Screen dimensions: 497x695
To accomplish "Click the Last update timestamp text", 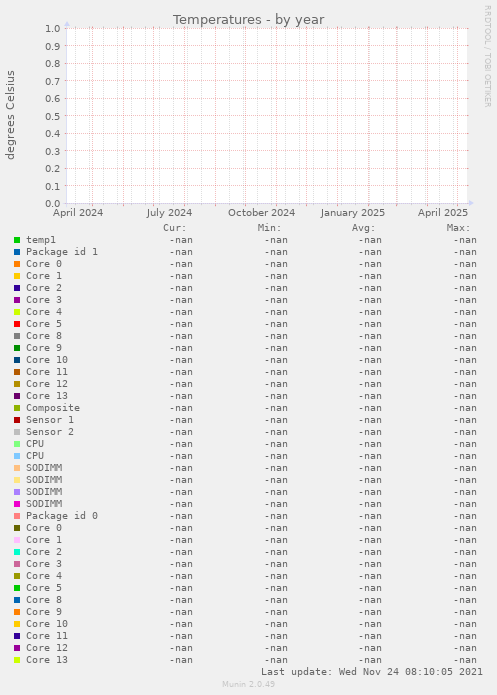I will [x=372, y=672].
